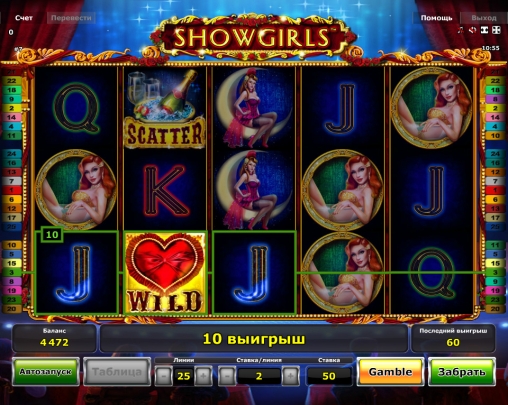Select the Перевести transfer tab
This screenshot has width=508, height=405.
click(71, 18)
